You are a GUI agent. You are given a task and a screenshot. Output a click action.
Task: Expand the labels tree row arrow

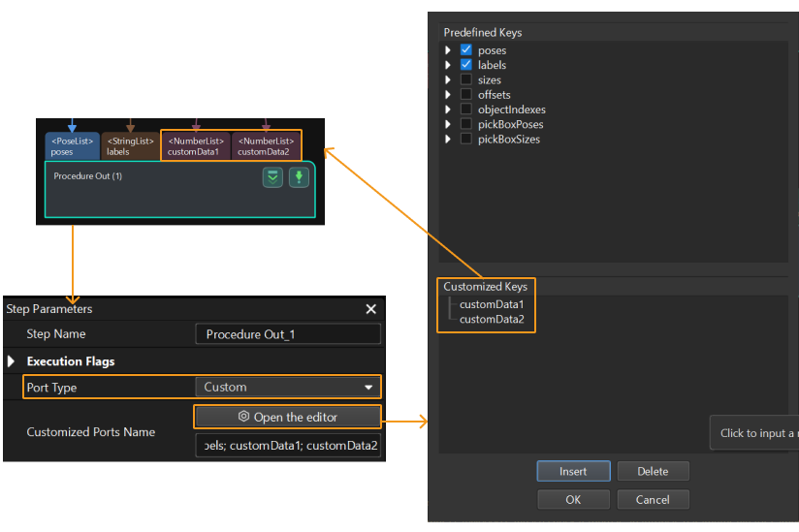(448, 65)
